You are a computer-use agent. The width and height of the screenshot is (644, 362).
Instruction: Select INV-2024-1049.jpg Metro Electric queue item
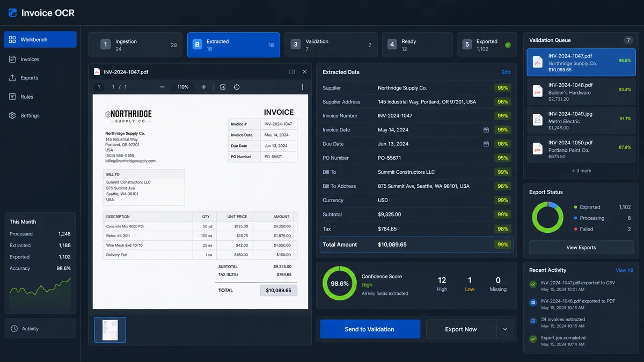pyautogui.click(x=581, y=121)
